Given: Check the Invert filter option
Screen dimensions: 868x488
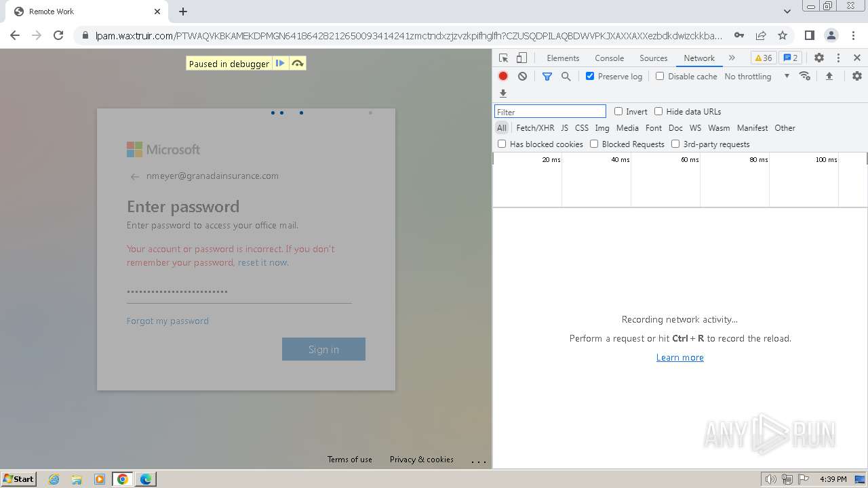Looking at the screenshot, I should click(618, 112).
